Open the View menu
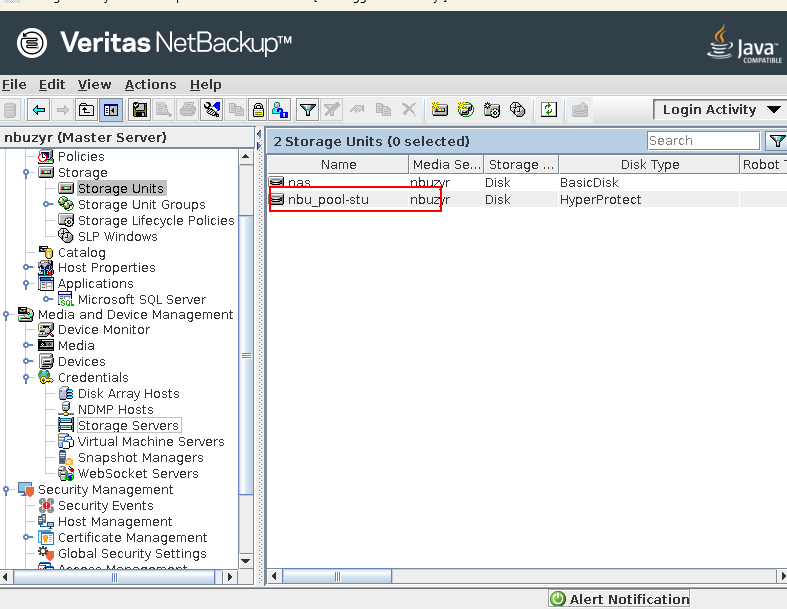The image size is (787, 609). (x=94, y=84)
